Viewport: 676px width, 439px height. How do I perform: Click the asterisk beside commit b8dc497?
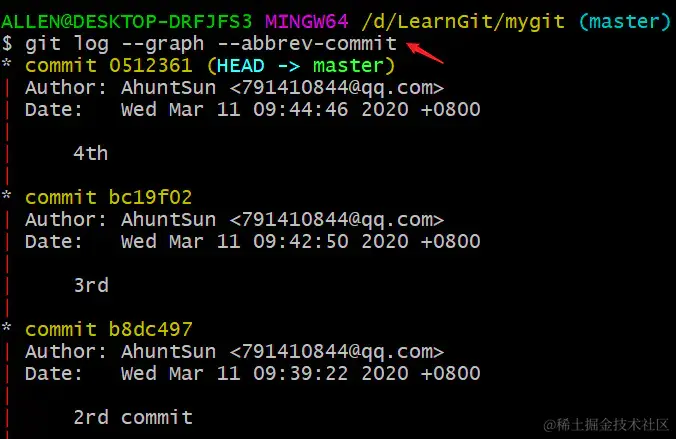point(6,327)
